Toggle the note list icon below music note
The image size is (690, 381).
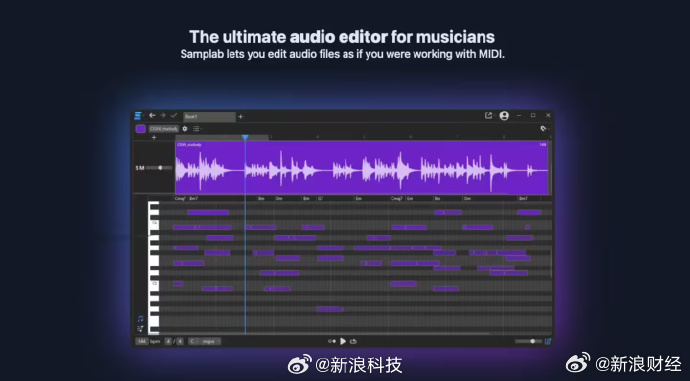[140, 329]
